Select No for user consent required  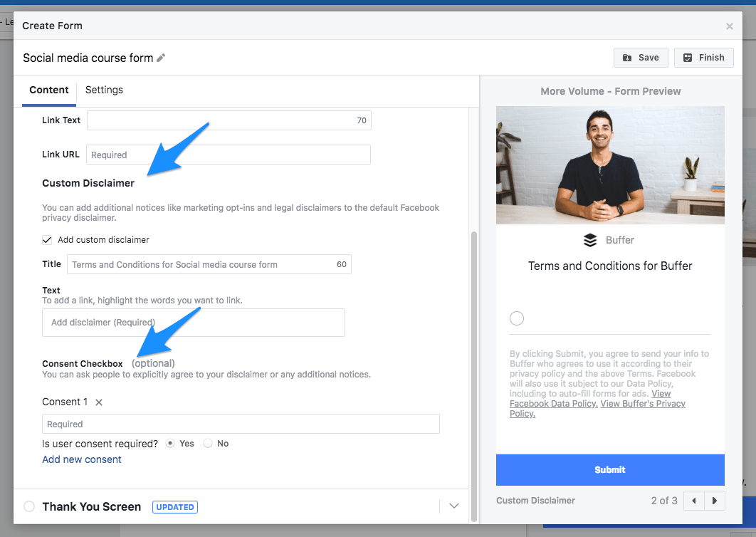[x=208, y=443]
